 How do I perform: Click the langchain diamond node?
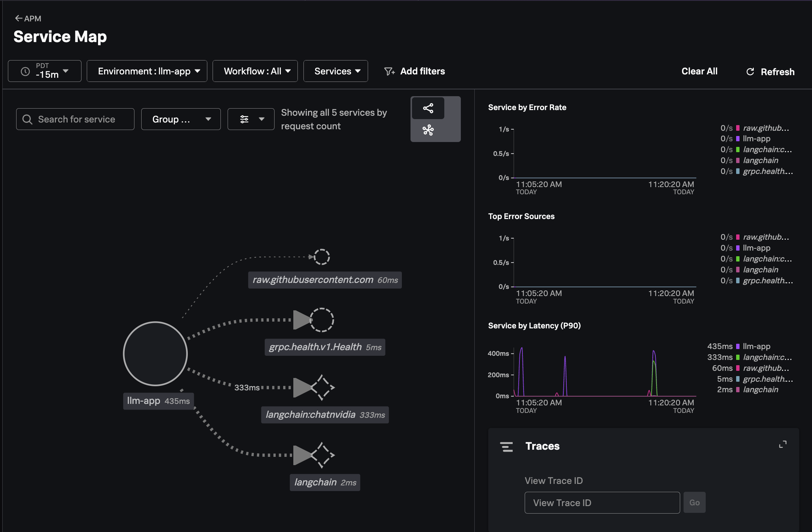tap(322, 455)
